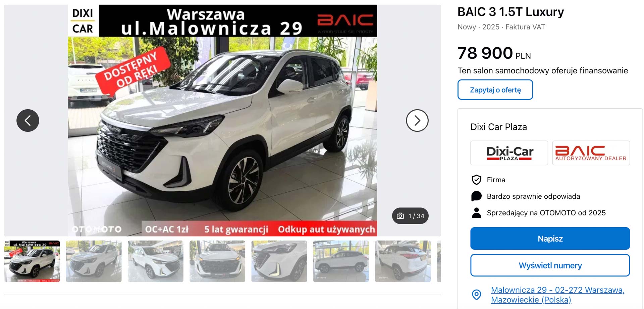Select the fourth thumbnail showing front grille
Viewport: 644px width, 309px height.
(x=217, y=261)
